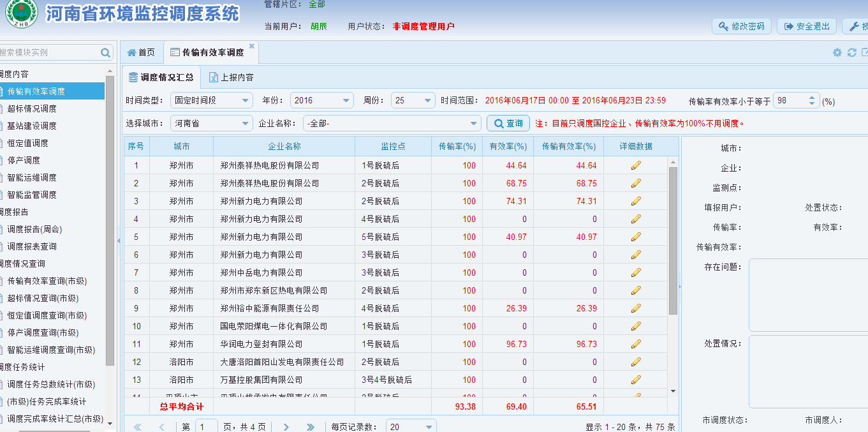Click the 查询 button
Image resolution: width=868 pixels, height=432 pixels.
pyautogui.click(x=508, y=124)
